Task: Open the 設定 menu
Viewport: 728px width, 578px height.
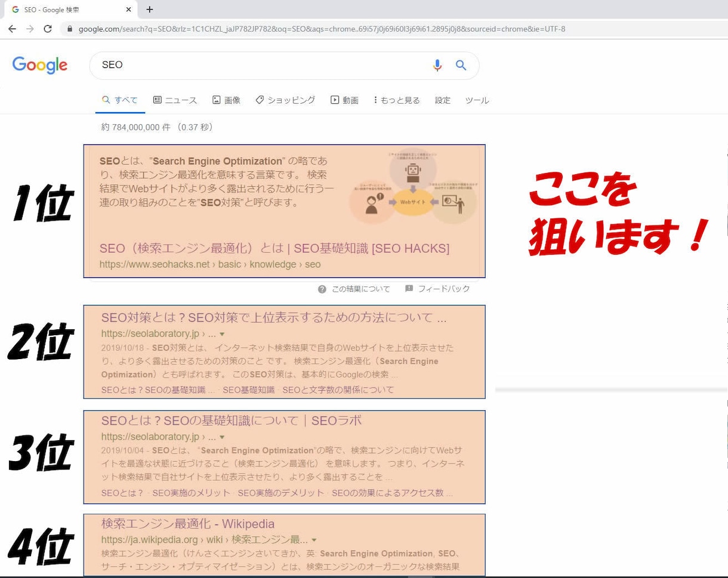Action: point(443,100)
